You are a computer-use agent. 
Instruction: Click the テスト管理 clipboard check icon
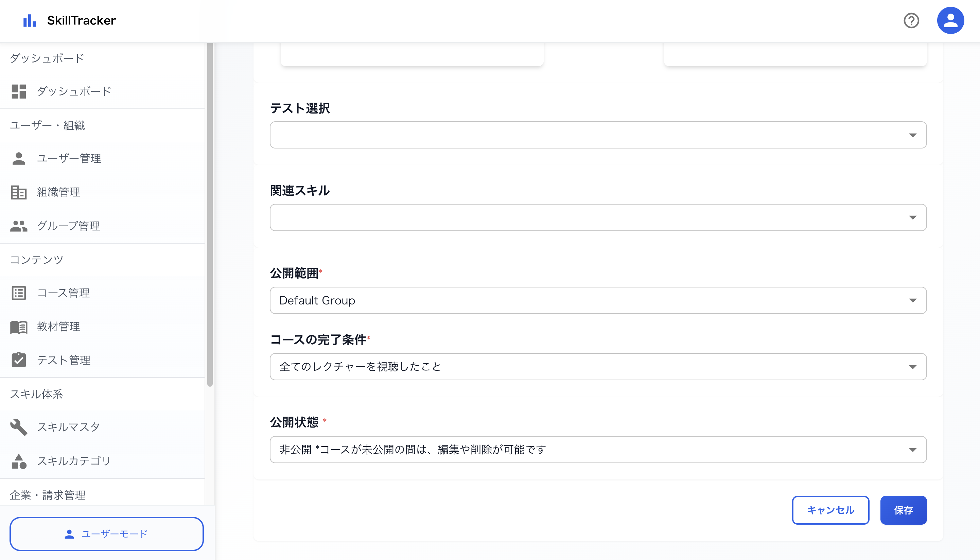click(x=18, y=360)
